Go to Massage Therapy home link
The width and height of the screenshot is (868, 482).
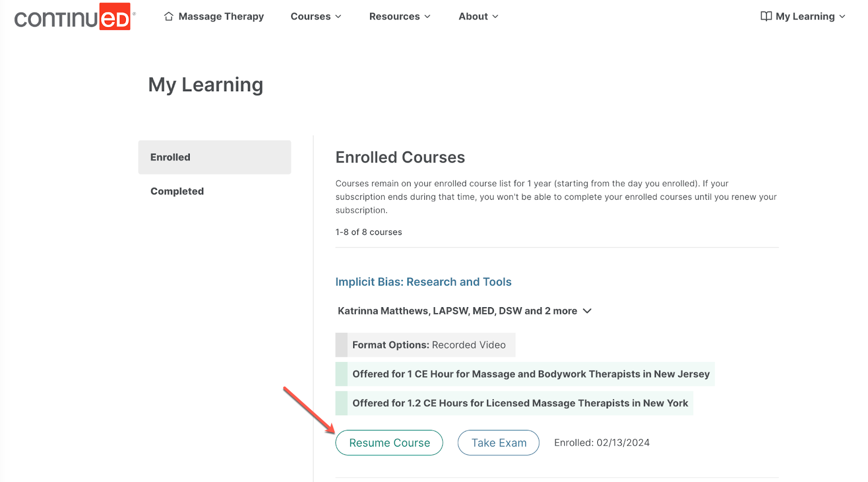(221, 17)
